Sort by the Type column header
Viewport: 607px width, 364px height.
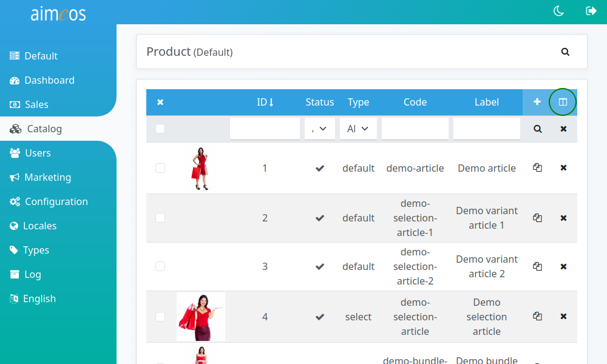coord(359,102)
